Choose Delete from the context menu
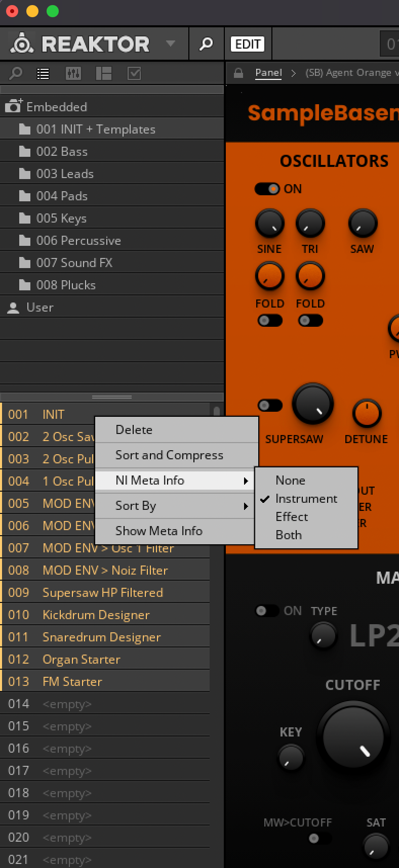Viewport: 399px width, 868px height. coord(177,430)
